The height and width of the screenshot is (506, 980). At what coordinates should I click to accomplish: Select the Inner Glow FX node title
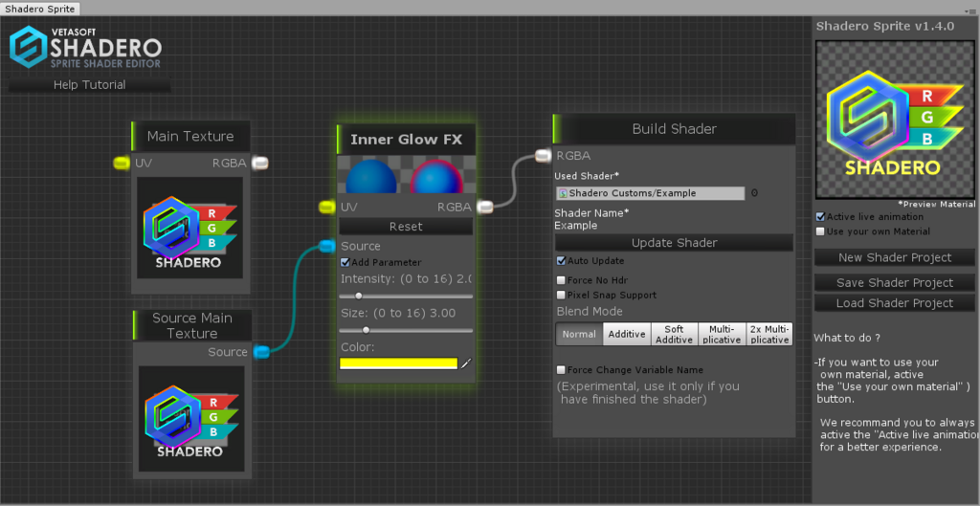pyautogui.click(x=406, y=140)
